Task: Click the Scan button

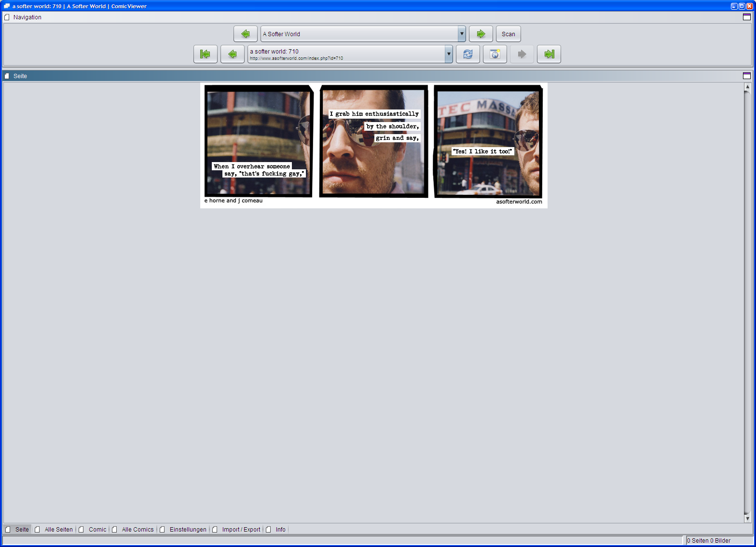Action: coord(509,34)
